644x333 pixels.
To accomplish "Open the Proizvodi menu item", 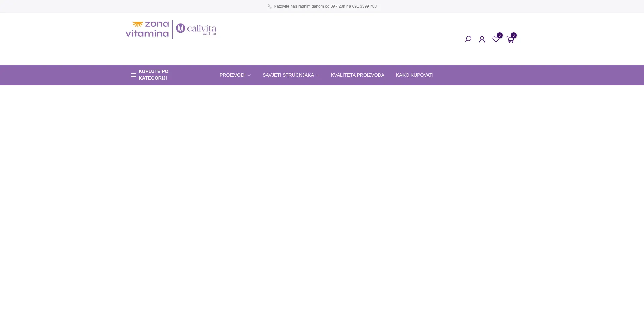I will click(232, 75).
